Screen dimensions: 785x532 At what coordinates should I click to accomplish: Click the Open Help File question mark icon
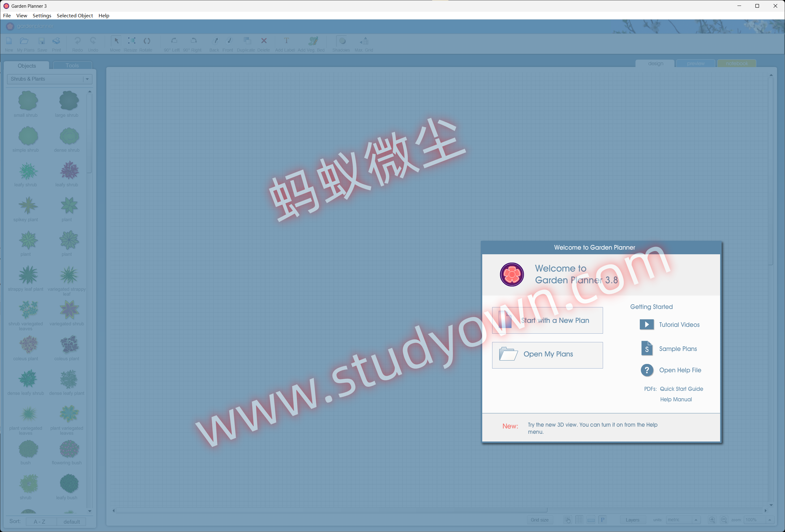pyautogui.click(x=647, y=370)
